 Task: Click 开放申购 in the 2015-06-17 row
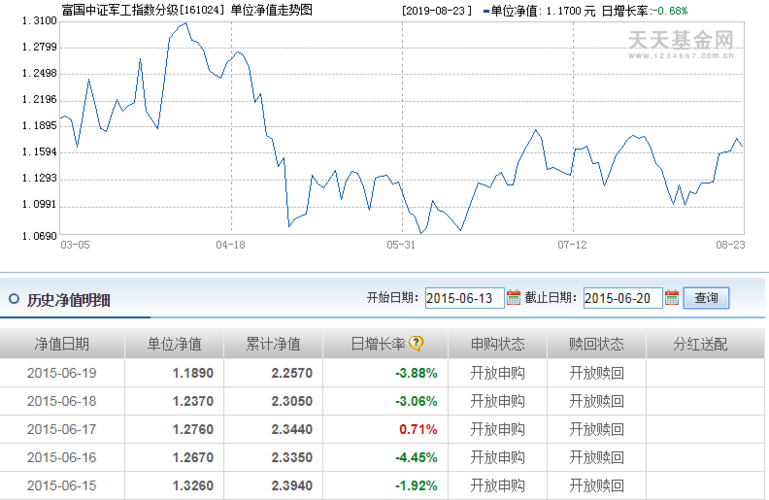coord(498,429)
